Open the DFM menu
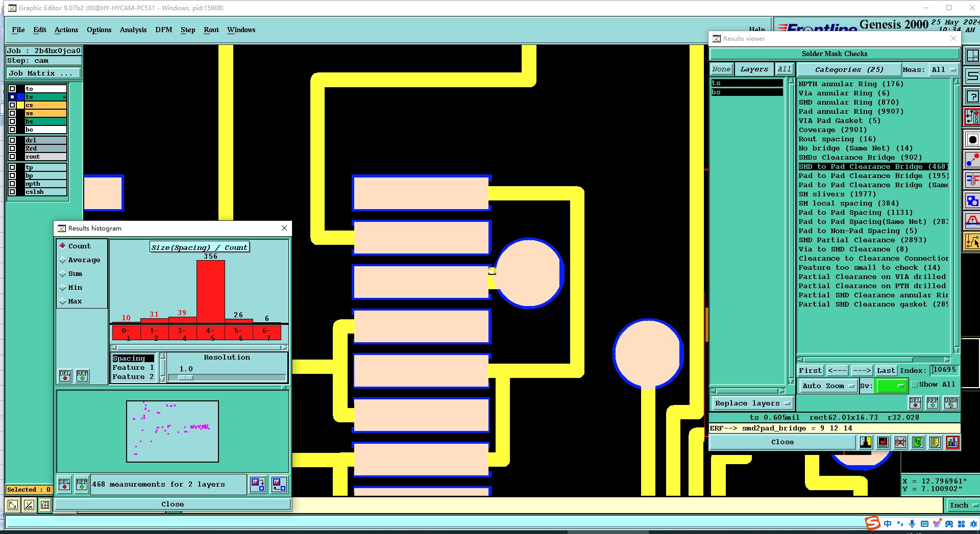The width and height of the screenshot is (980, 534). (x=164, y=30)
